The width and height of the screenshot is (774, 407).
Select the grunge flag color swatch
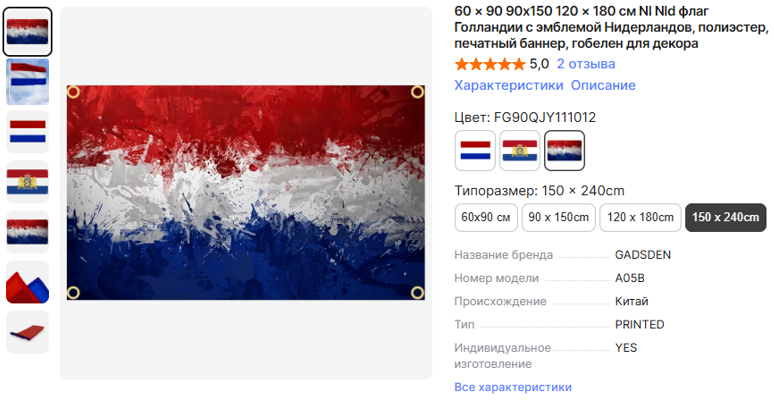tap(564, 151)
